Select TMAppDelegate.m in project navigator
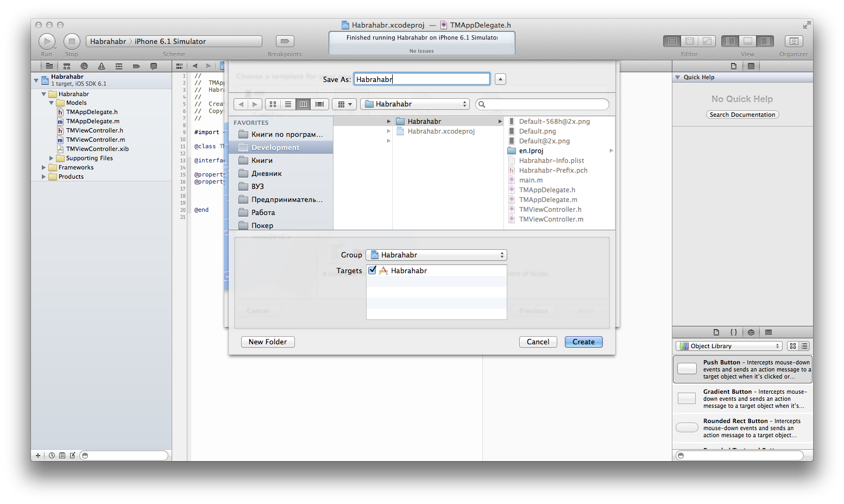 coord(93,121)
